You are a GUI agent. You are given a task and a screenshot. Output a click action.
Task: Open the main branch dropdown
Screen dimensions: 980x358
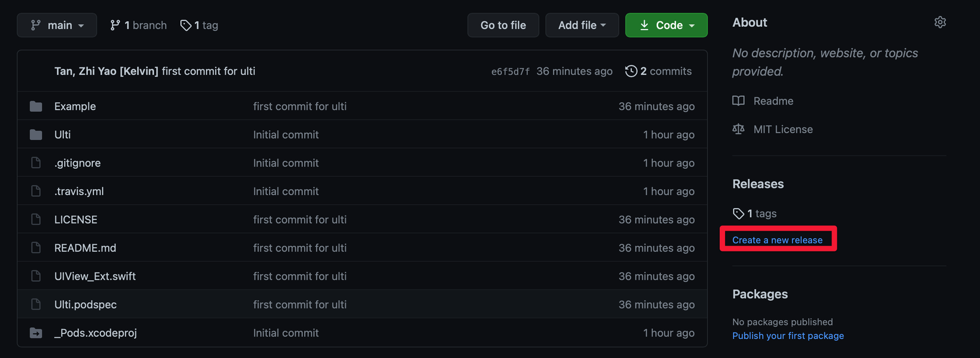tap(57, 26)
